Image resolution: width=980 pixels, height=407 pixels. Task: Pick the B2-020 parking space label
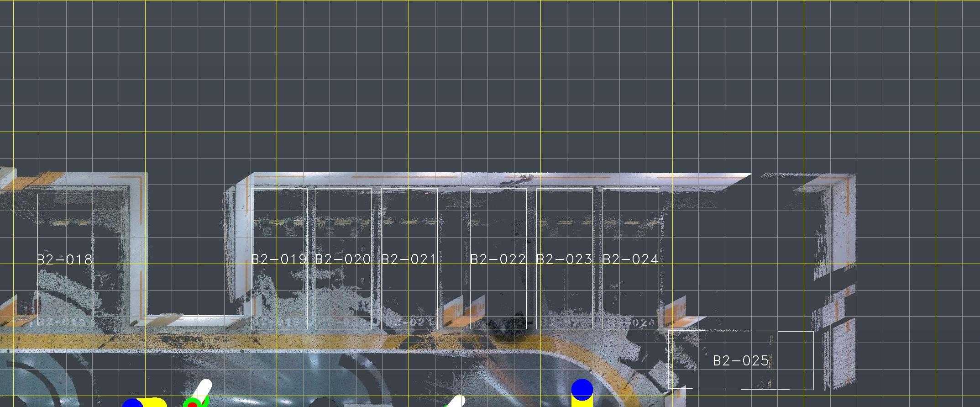pos(343,259)
